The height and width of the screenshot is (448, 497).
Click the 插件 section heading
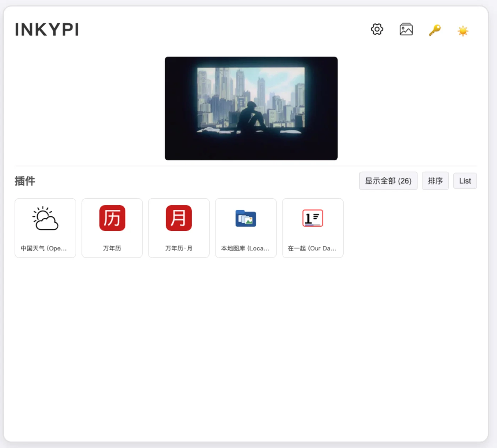(25, 181)
